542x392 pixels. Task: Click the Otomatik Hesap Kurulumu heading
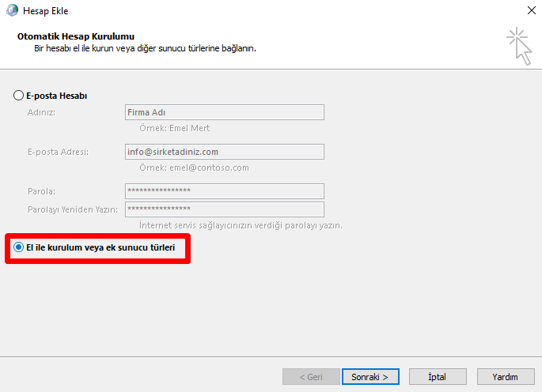pos(76,36)
